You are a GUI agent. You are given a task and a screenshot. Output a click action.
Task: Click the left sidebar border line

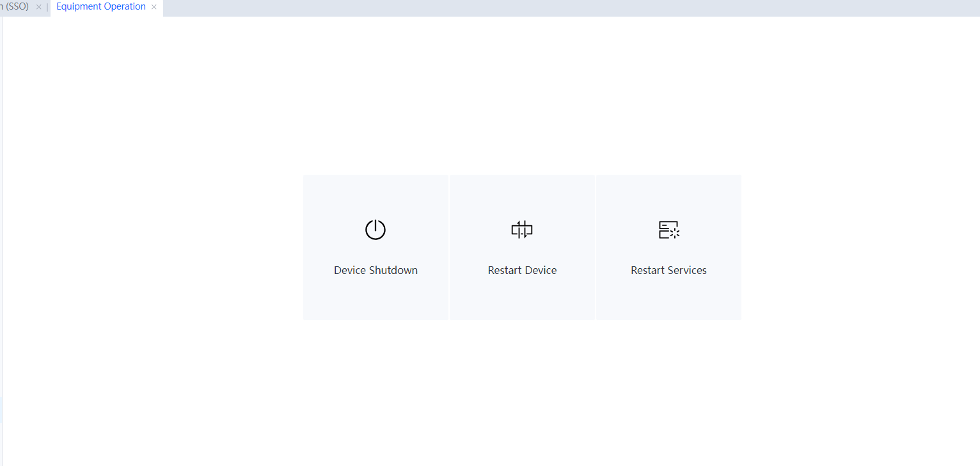(x=2, y=192)
